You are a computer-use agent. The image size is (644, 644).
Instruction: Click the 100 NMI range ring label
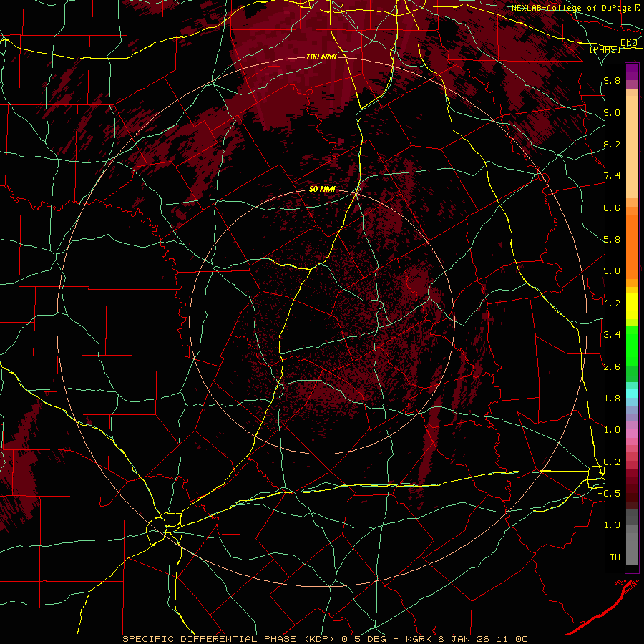(x=321, y=57)
